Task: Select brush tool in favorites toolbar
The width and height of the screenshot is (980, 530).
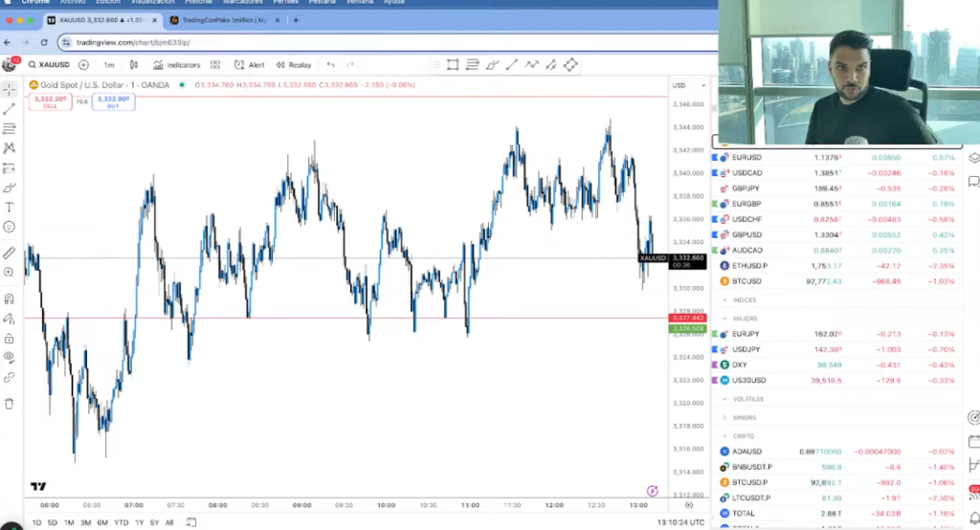Action: (492, 64)
